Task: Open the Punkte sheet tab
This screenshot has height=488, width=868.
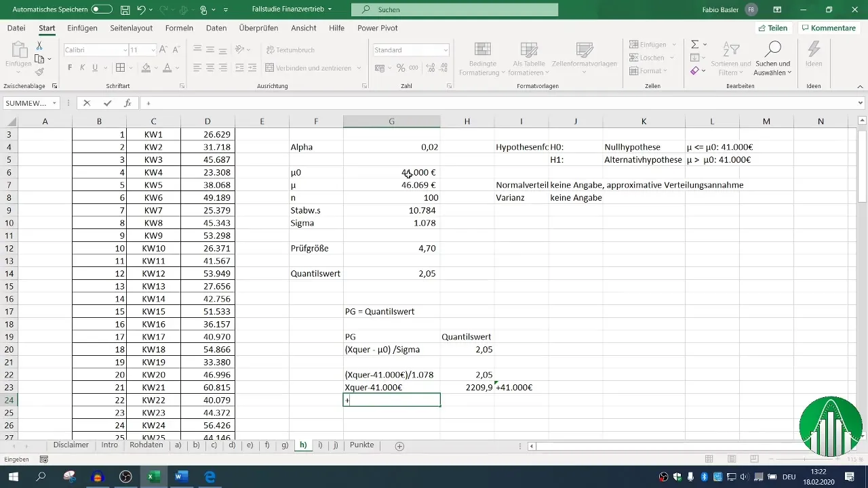Action: [361, 445]
